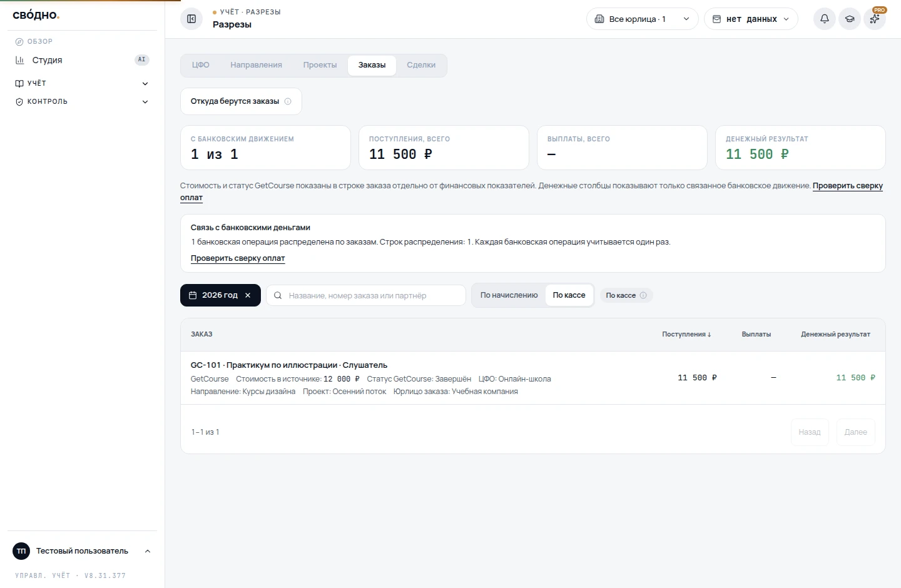Click the AI badge next to Студия

(142, 60)
